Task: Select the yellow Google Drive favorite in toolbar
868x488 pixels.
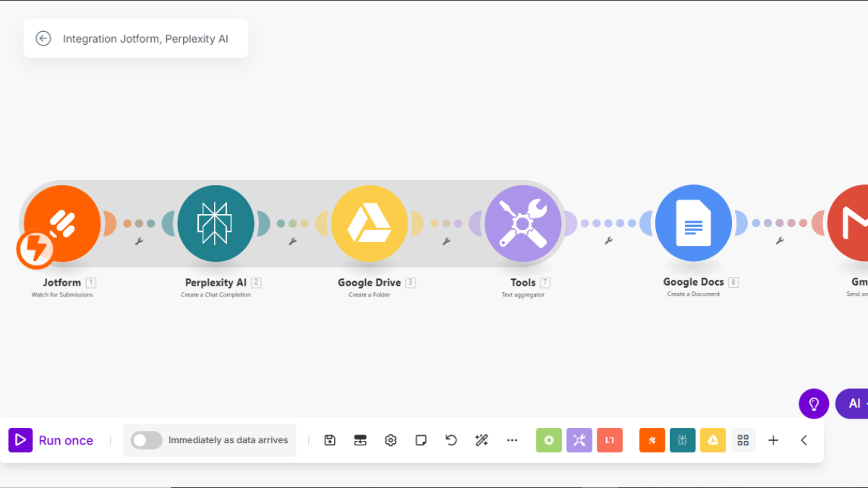Action: (713, 440)
